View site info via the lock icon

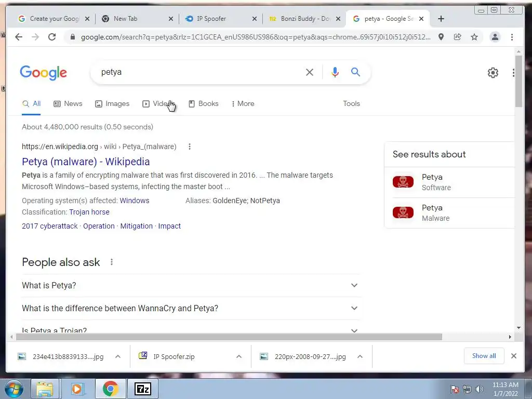click(x=72, y=37)
